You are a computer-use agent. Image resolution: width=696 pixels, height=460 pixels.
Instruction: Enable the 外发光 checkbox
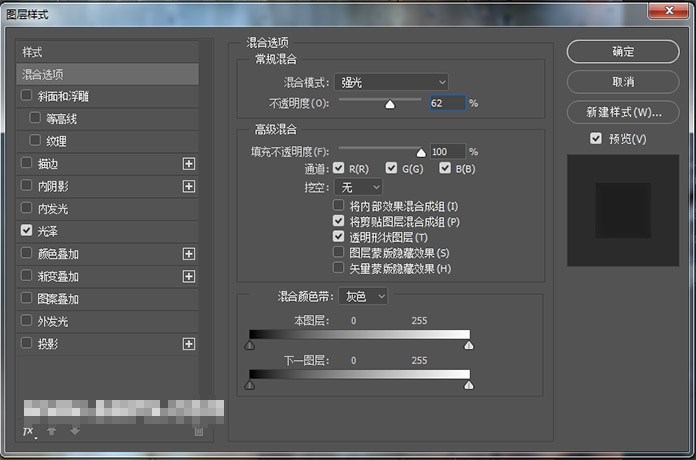27,321
